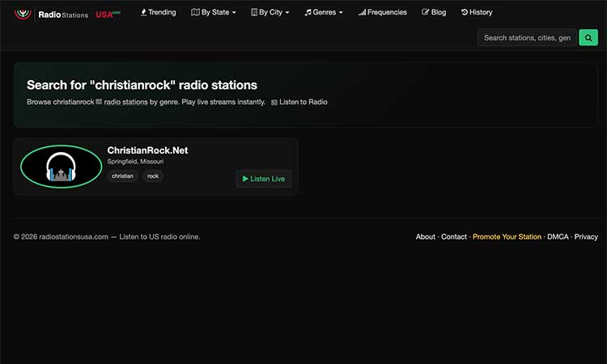Open the ChristianRock.Net station title
Screen dimensions: 607x364
tap(147, 150)
